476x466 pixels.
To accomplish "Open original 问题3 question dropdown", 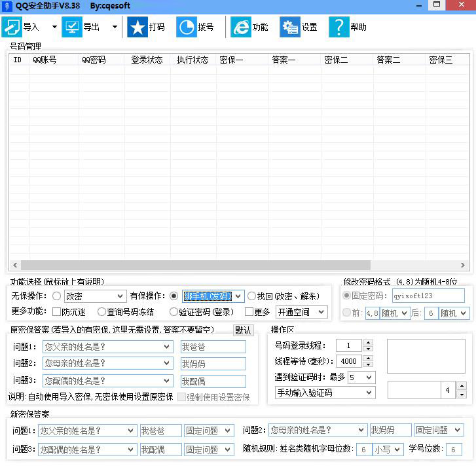I will coord(108,381).
